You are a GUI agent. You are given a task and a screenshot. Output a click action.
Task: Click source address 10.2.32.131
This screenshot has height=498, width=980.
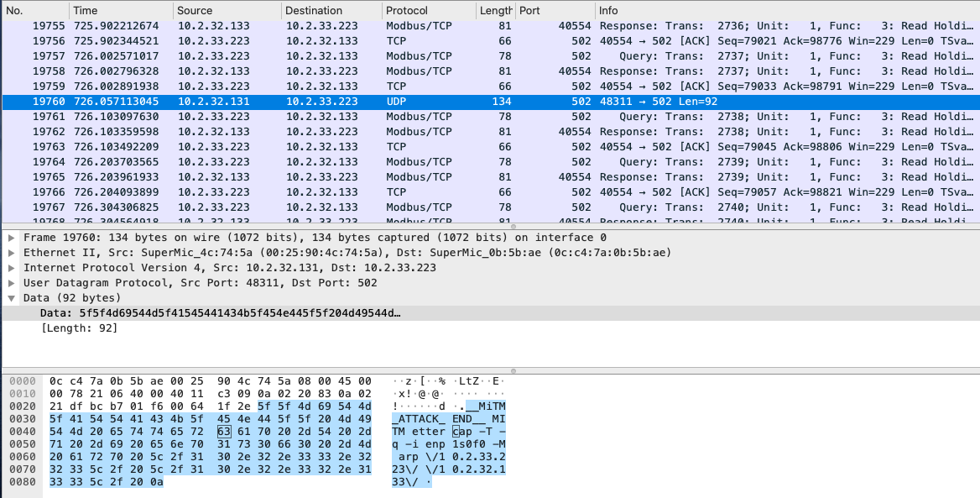[214, 102]
